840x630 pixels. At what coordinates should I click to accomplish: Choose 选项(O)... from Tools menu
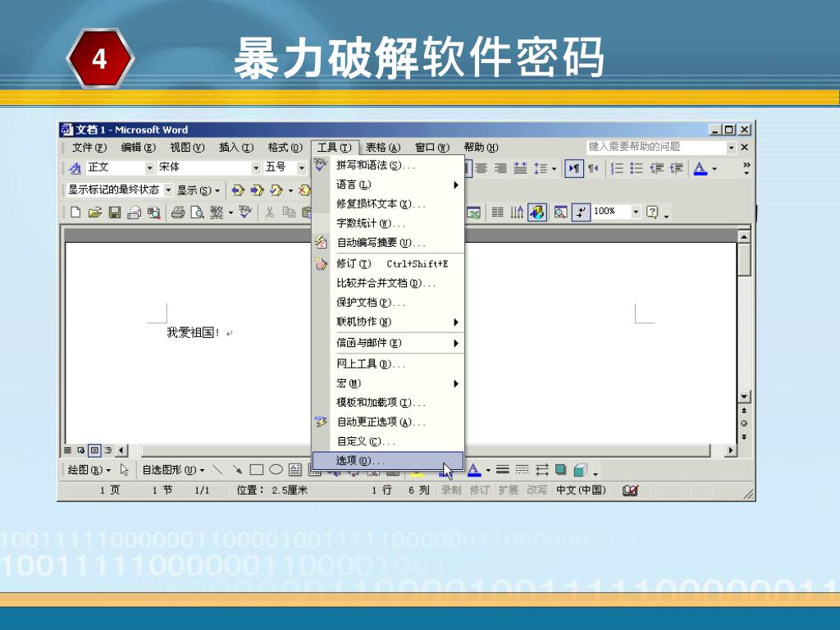(x=388, y=461)
